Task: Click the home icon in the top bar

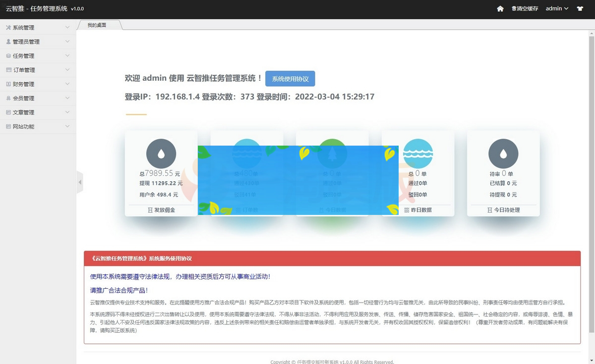Action: tap(501, 8)
